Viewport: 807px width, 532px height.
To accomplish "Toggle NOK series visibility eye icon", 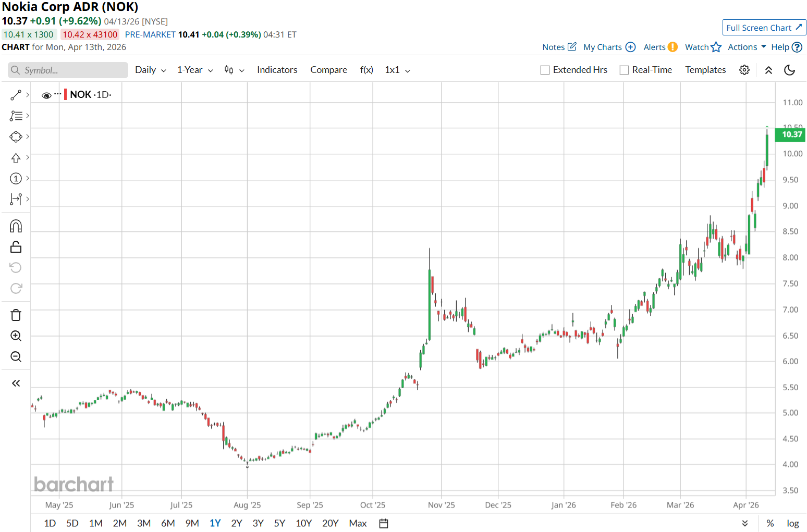I will coord(46,95).
